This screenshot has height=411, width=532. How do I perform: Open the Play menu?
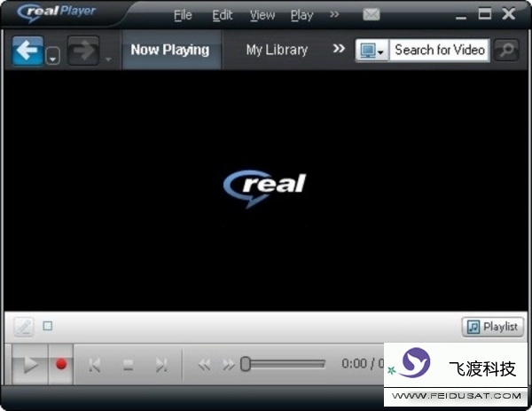301,15
